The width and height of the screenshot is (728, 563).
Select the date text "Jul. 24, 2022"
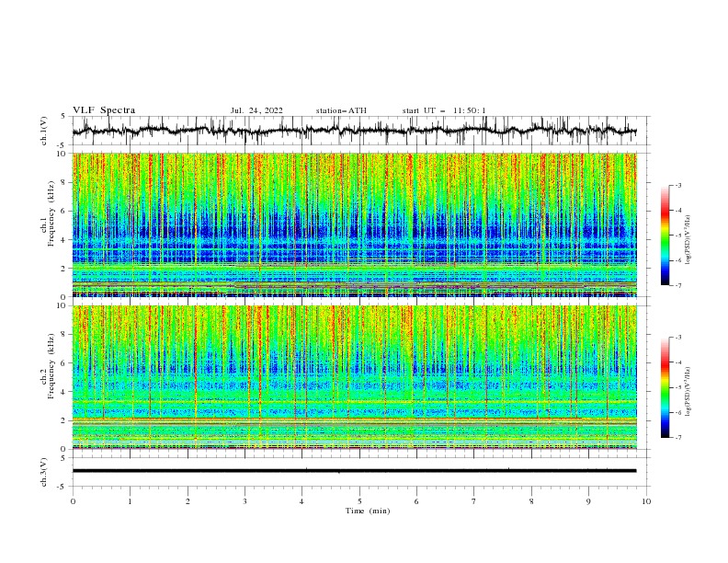click(x=256, y=110)
